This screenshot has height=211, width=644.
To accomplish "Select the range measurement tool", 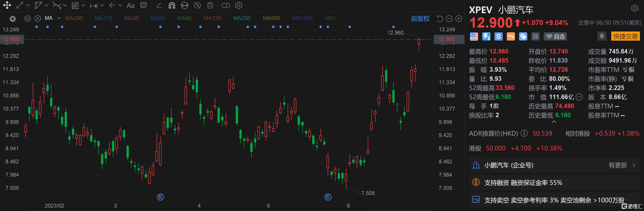I will (x=94, y=5).
